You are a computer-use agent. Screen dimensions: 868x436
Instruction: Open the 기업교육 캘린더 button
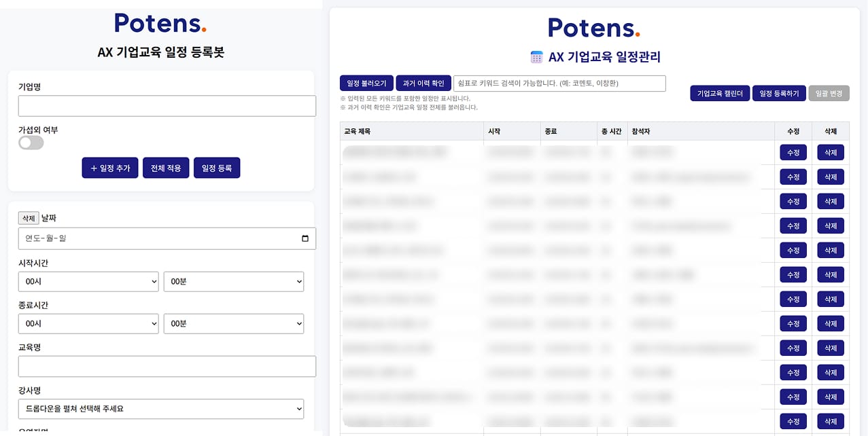720,93
